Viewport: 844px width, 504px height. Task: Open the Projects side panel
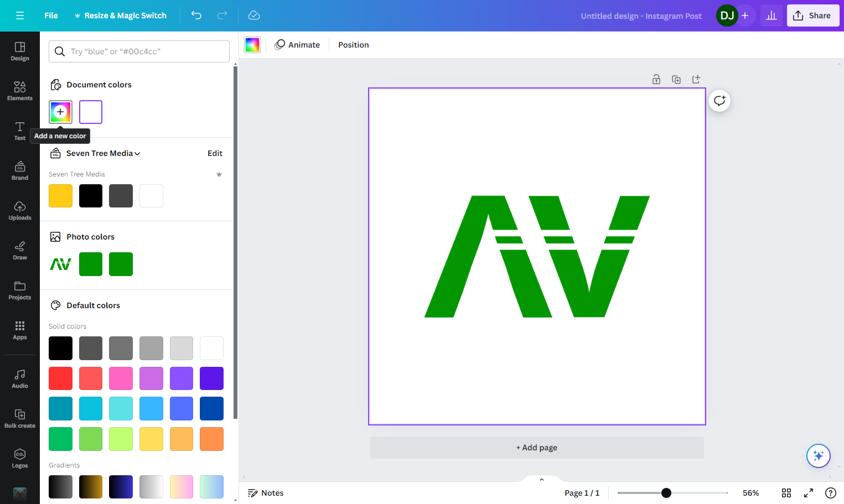pyautogui.click(x=20, y=290)
